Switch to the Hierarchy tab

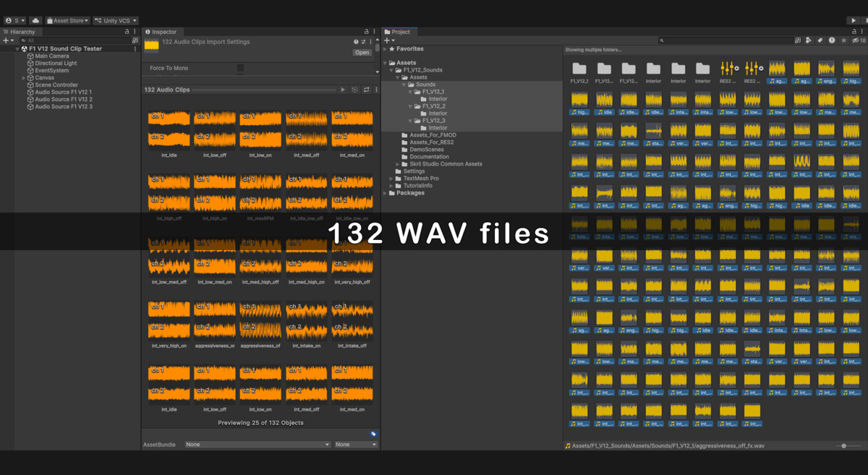tap(20, 32)
